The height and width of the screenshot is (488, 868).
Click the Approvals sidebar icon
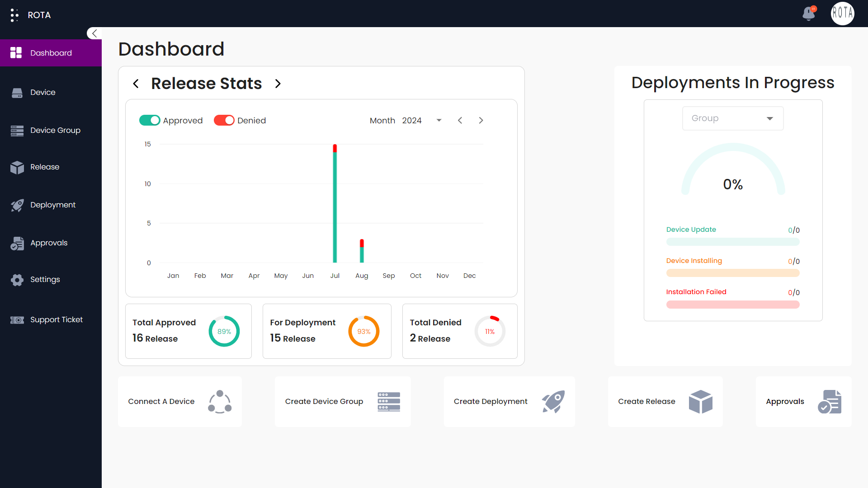tap(17, 243)
